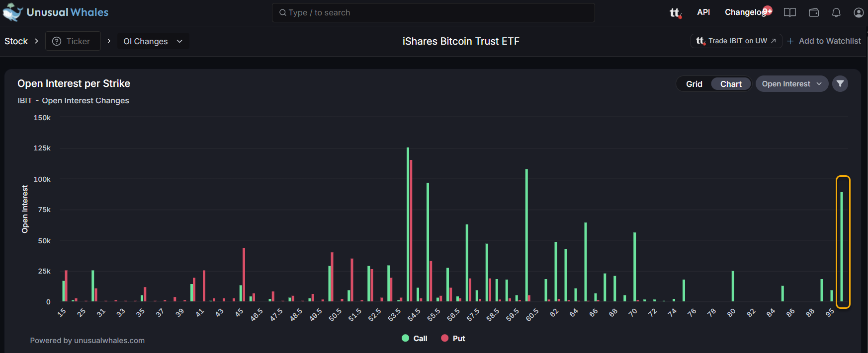Switch to Grid view
This screenshot has width=868, height=353.
click(694, 84)
